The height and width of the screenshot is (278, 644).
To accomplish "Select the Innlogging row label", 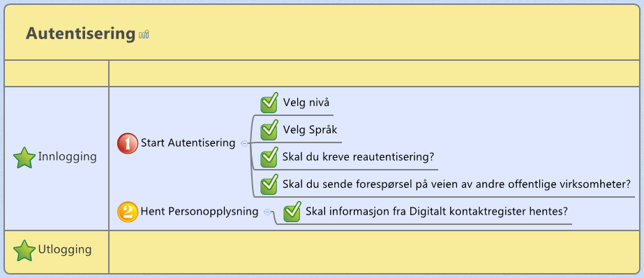I will pyautogui.click(x=68, y=156).
